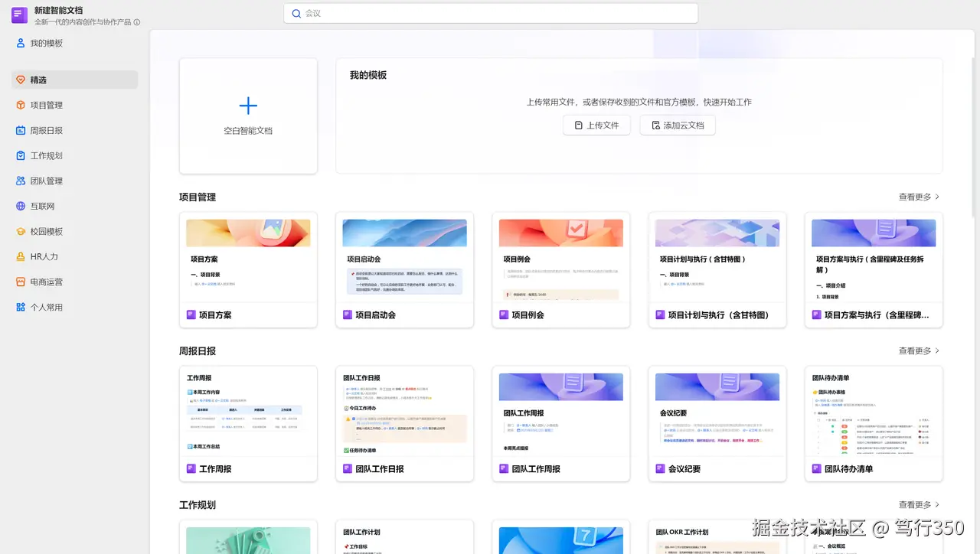
Task: Click the file icon on 上传文件 button
Action: (579, 125)
